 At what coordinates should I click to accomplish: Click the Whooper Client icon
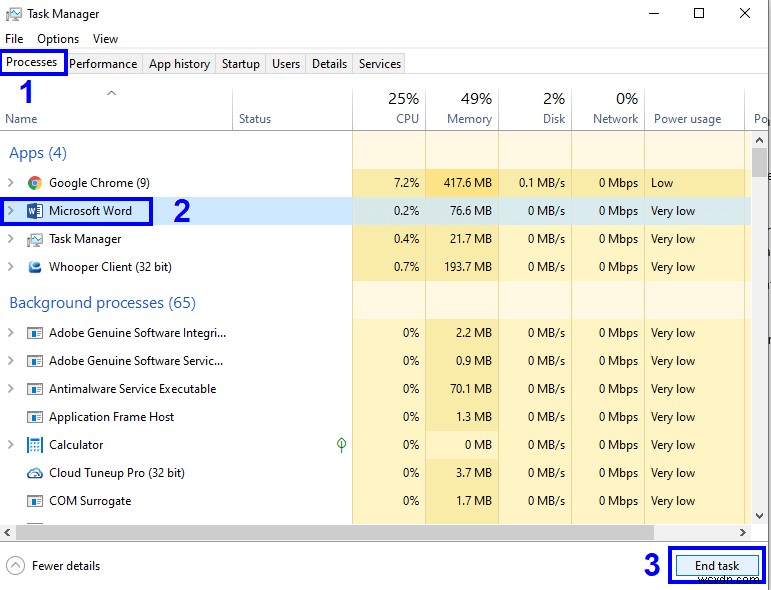(34, 267)
